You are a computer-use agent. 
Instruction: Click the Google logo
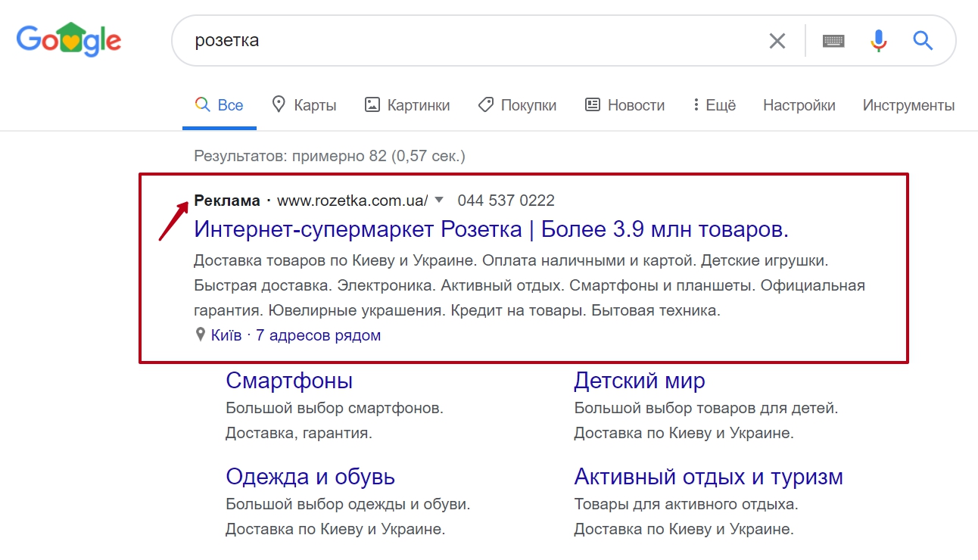pos(69,40)
